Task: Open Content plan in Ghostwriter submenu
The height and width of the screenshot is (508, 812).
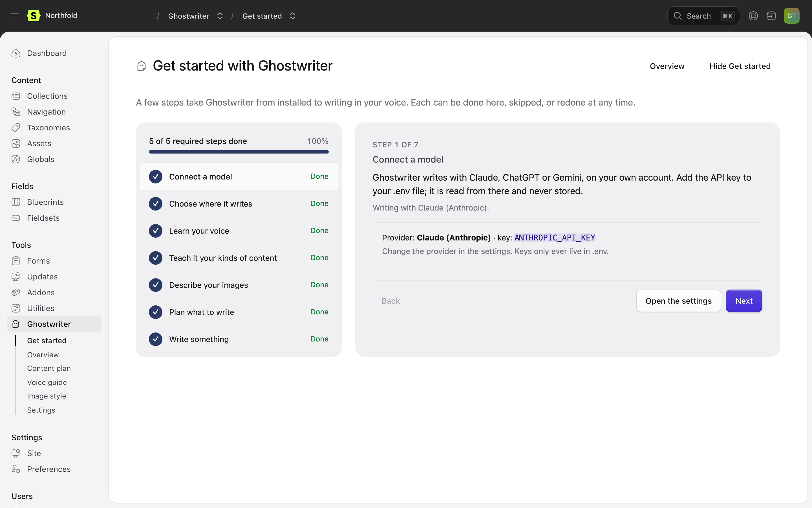Action: pos(49,368)
